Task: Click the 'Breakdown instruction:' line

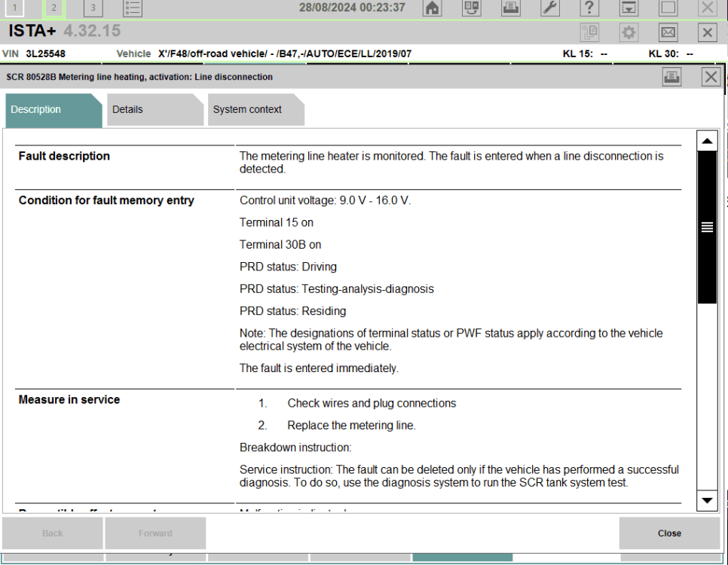Action: pyautogui.click(x=295, y=447)
